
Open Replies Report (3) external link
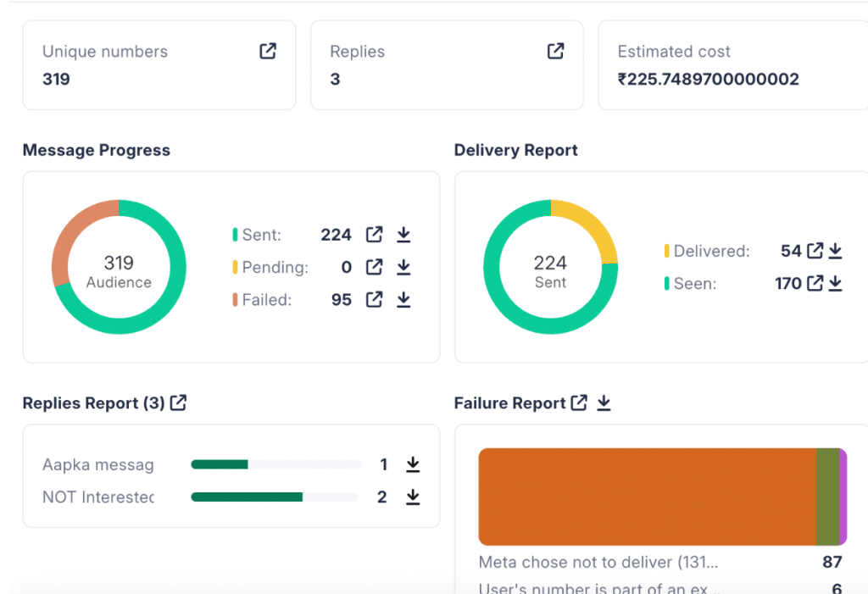click(x=178, y=402)
